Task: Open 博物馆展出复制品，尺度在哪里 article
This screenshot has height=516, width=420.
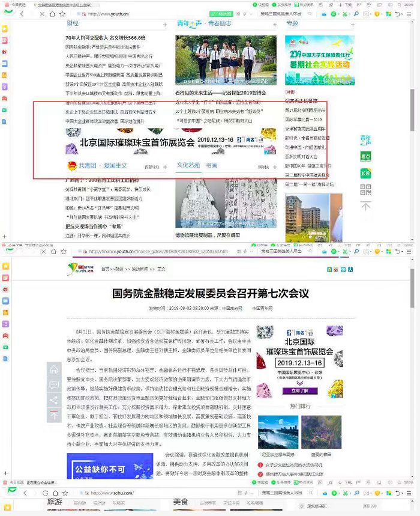Action: pyautogui.click(x=208, y=235)
